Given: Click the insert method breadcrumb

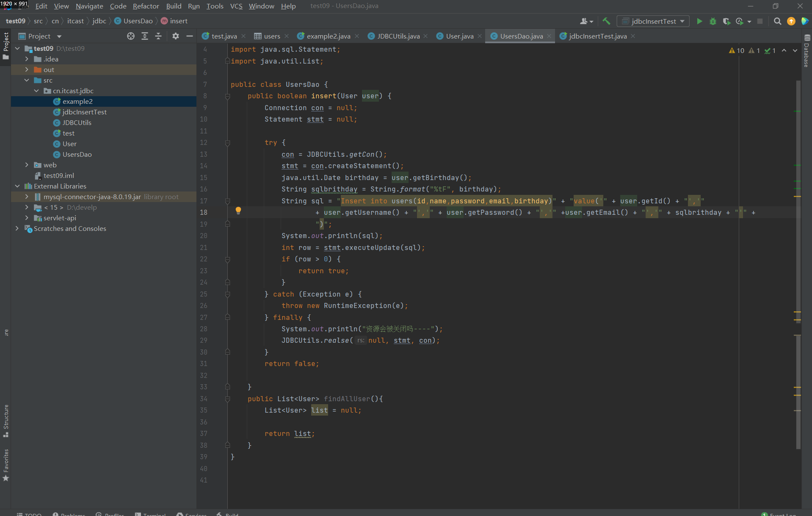Looking at the screenshot, I should (x=174, y=21).
